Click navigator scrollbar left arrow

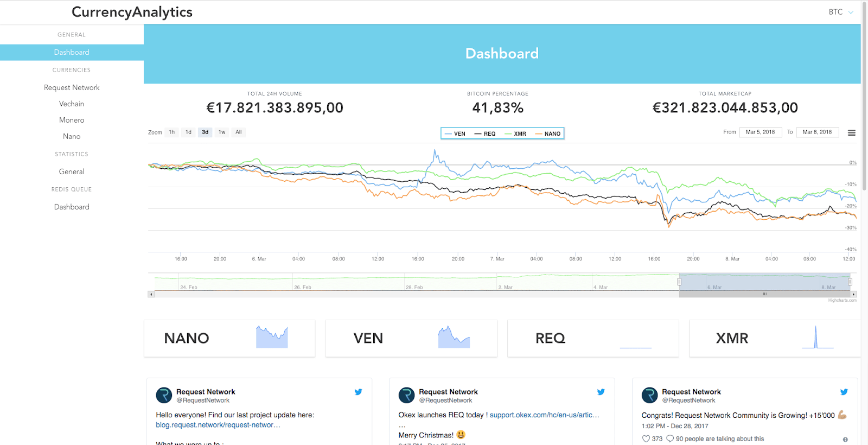[151, 294]
